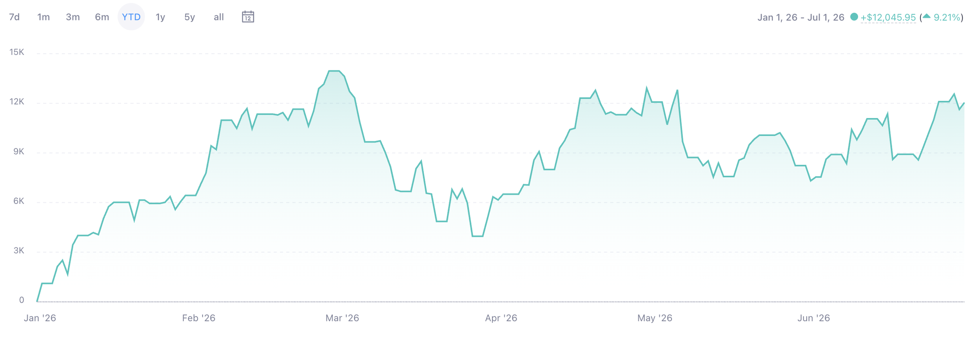980x339 pixels.
Task: Switch to the 1m time range
Action: [44, 17]
